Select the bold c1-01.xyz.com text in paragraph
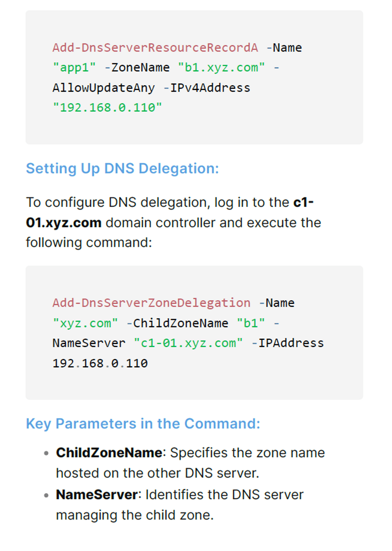 170,213
